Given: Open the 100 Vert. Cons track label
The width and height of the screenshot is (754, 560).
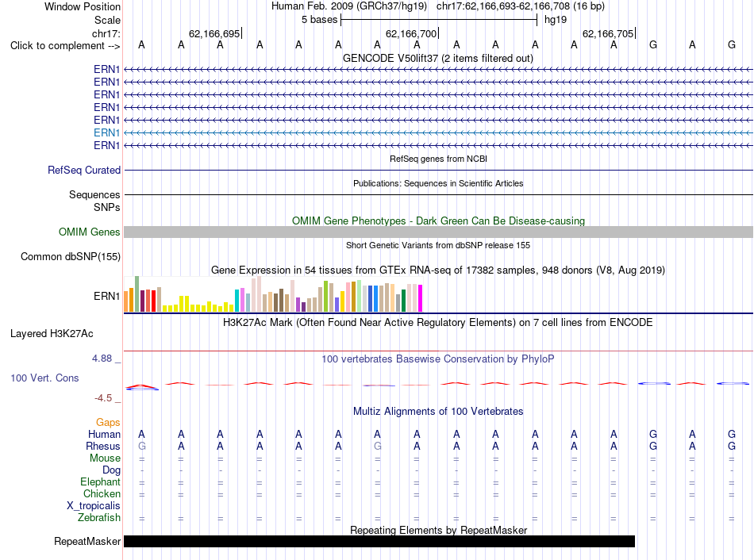Looking at the screenshot, I should [44, 378].
